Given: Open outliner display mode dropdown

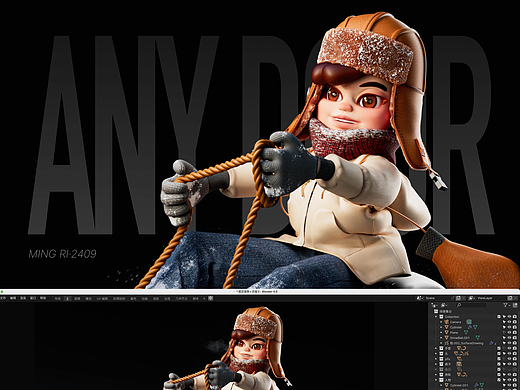Looking at the screenshot, I should 434,305.
